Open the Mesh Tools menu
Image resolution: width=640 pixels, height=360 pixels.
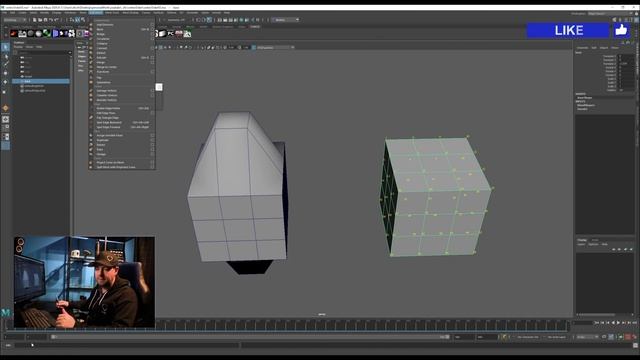(112, 13)
